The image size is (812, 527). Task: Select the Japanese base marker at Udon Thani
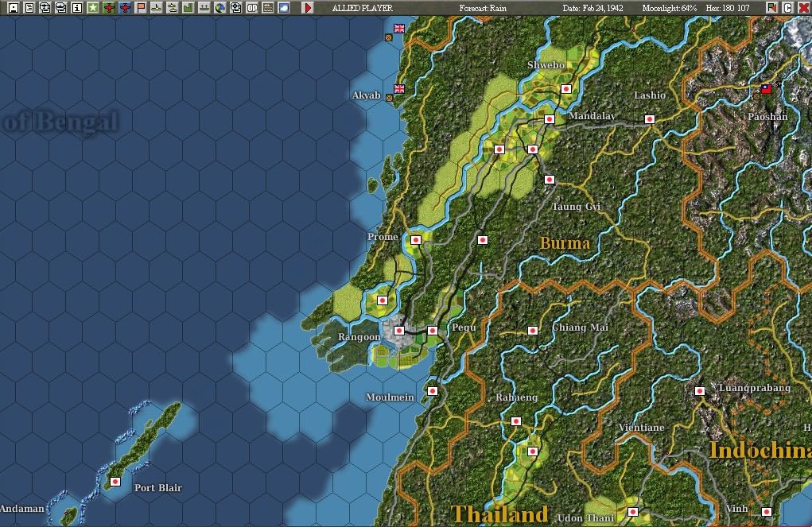tap(633, 511)
